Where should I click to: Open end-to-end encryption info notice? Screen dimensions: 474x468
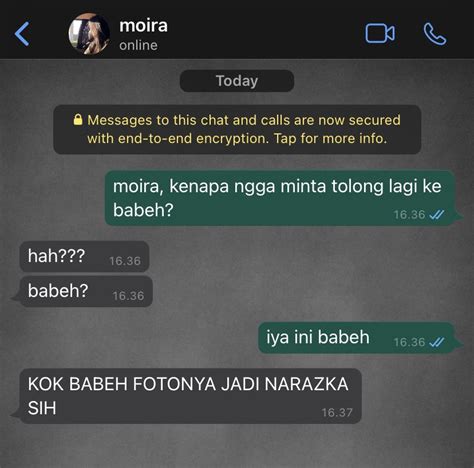[237, 129]
